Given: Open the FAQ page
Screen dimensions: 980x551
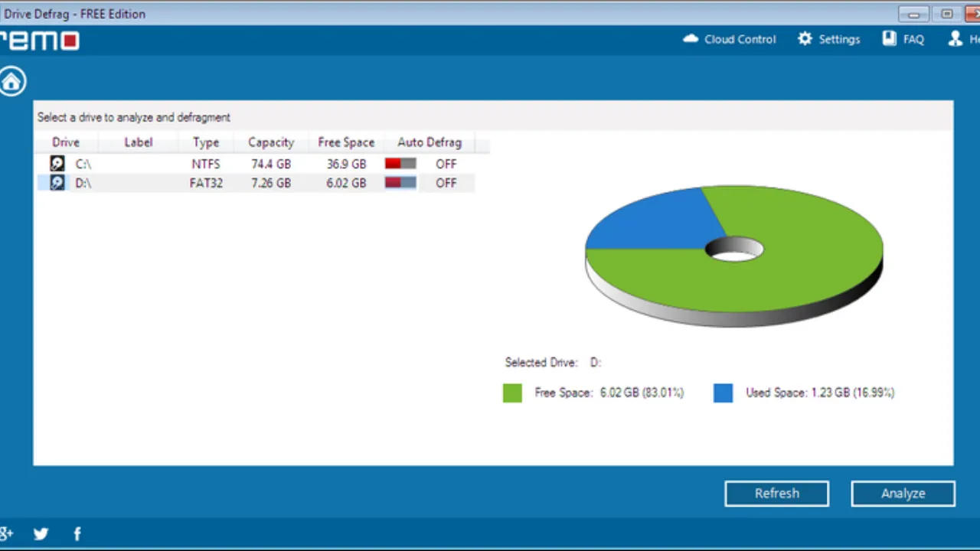Looking at the screenshot, I should pyautogui.click(x=903, y=39).
